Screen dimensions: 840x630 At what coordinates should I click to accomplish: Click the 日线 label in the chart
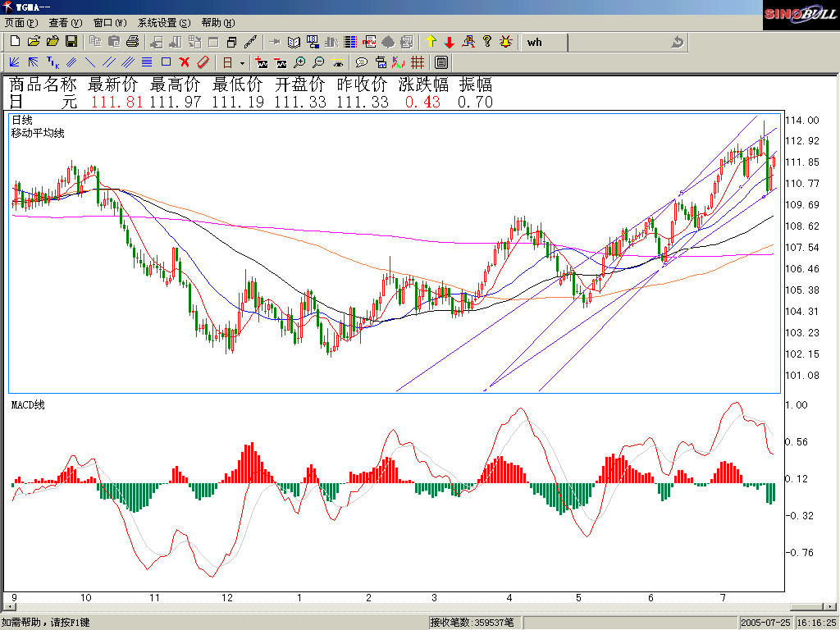pyautogui.click(x=22, y=120)
